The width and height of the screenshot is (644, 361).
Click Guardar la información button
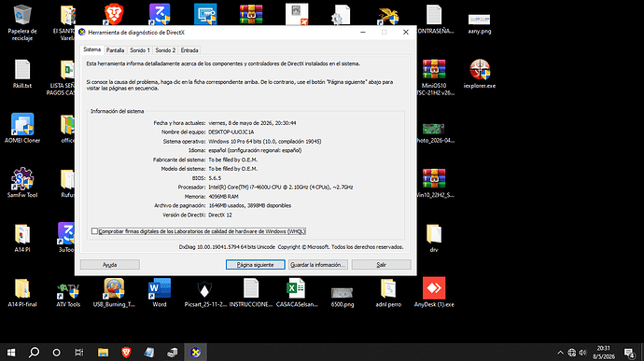click(318, 265)
